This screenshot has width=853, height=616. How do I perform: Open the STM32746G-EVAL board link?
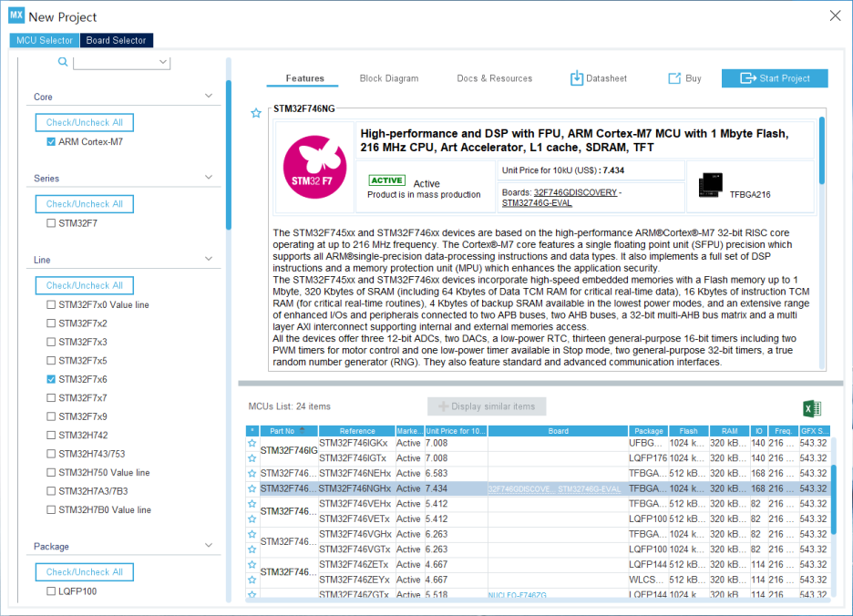pos(537,203)
